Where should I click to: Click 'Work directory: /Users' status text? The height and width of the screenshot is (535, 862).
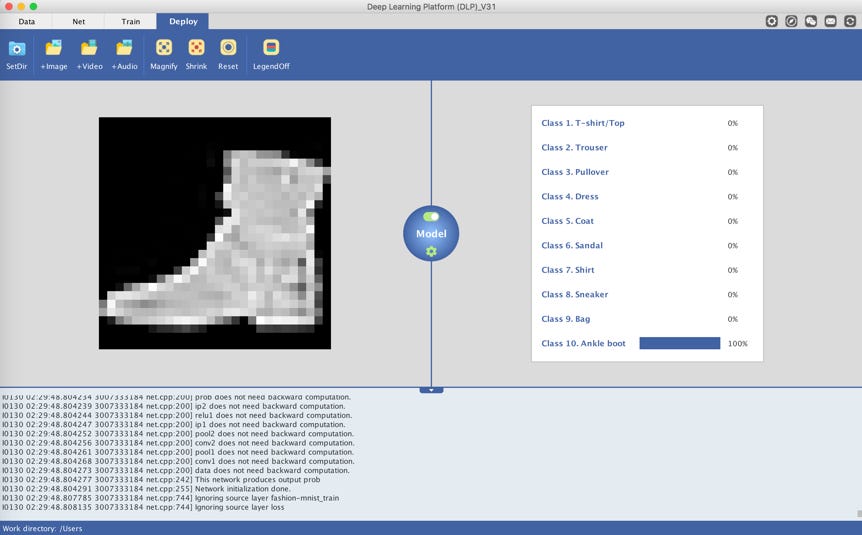click(42, 528)
